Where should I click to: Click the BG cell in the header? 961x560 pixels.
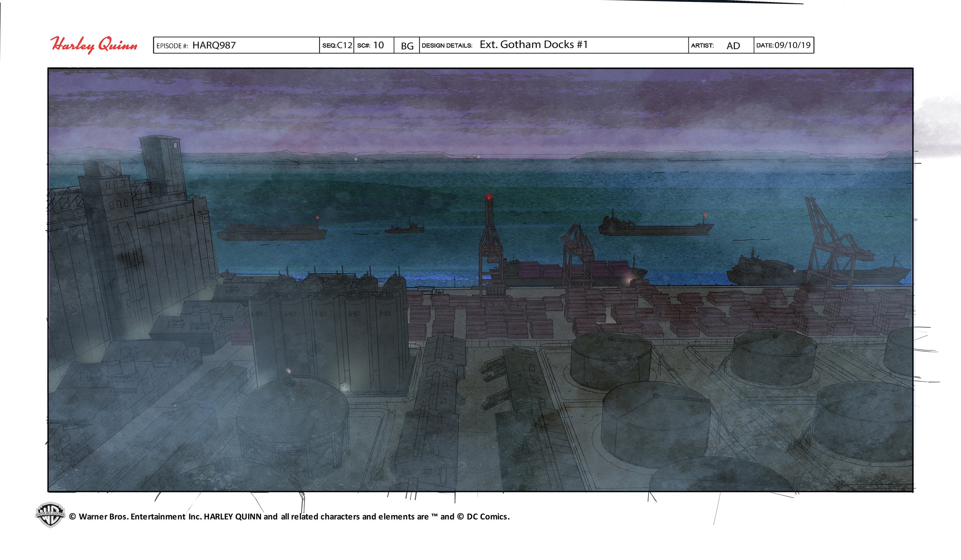(x=407, y=46)
